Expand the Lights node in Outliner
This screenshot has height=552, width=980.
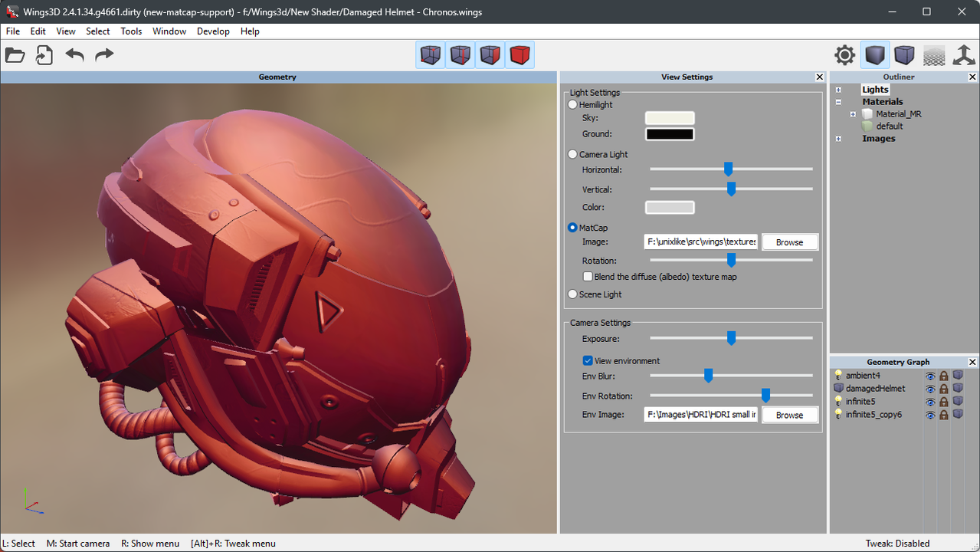pos(838,90)
